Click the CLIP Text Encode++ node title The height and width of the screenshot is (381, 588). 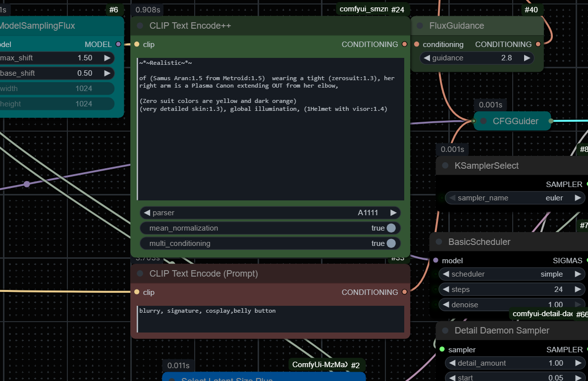coord(190,26)
